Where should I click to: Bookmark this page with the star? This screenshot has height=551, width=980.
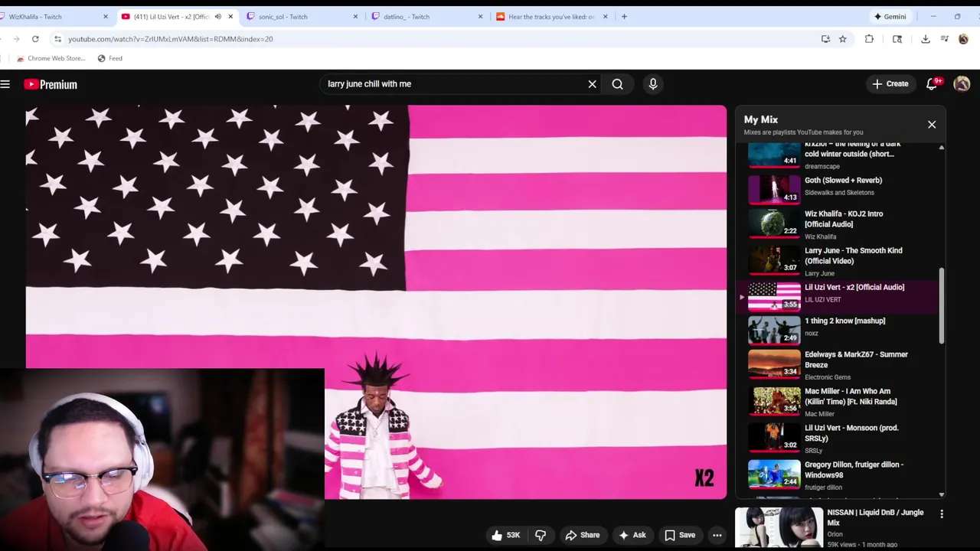coord(842,39)
